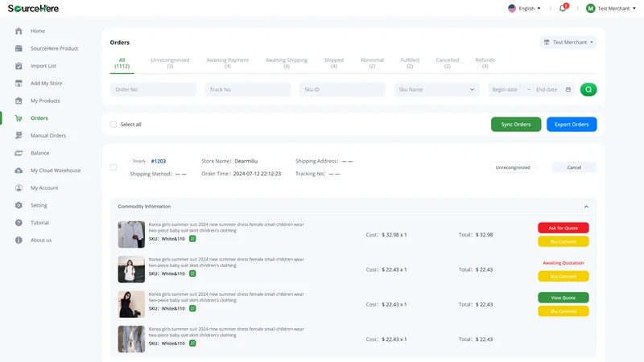The height and width of the screenshot is (362, 644).
Task: Click the SourceHere logo
Action: [x=33, y=8]
